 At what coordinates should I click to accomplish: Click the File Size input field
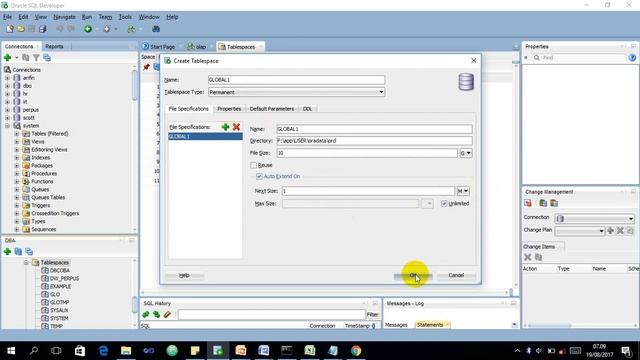[367, 153]
